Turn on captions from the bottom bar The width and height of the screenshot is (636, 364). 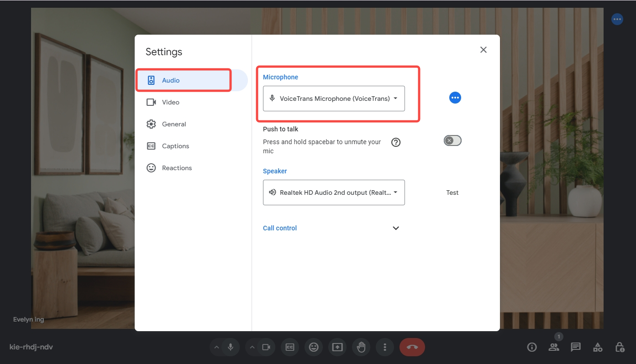pyautogui.click(x=290, y=347)
